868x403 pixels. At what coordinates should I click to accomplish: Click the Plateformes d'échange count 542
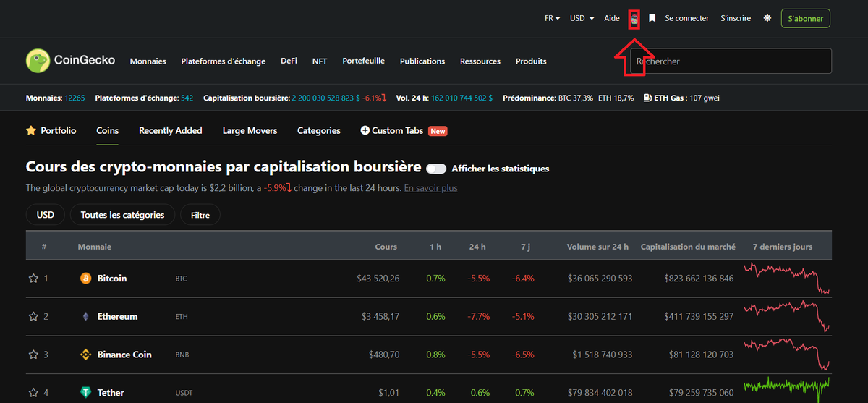coord(187,98)
